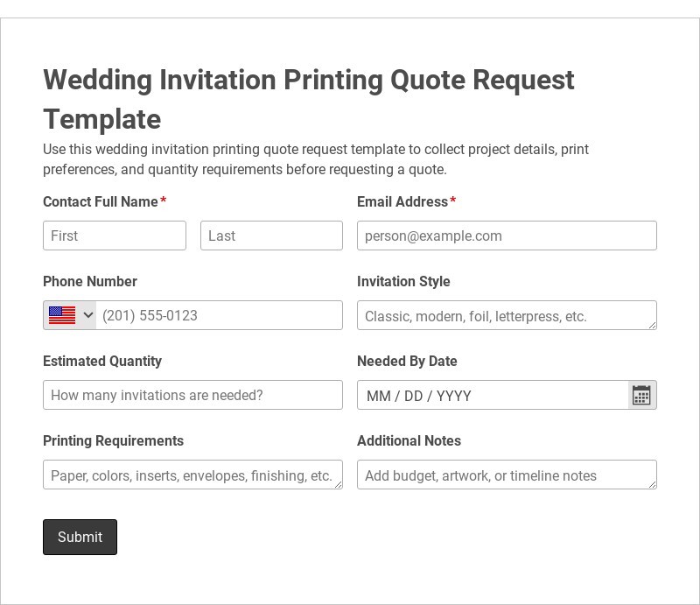Click the 'Estimated Quantity' label
The image size is (700, 605).
(x=102, y=361)
